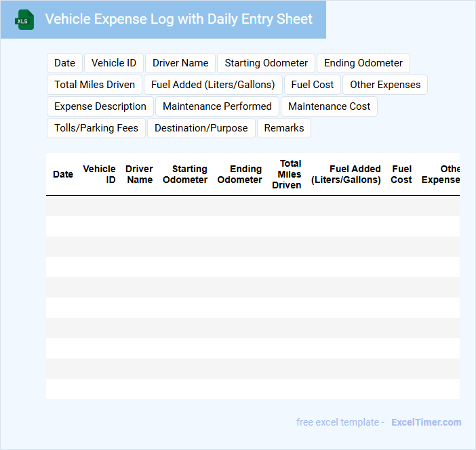The image size is (476, 450).
Task: Select the Date field tag
Action: coord(64,63)
